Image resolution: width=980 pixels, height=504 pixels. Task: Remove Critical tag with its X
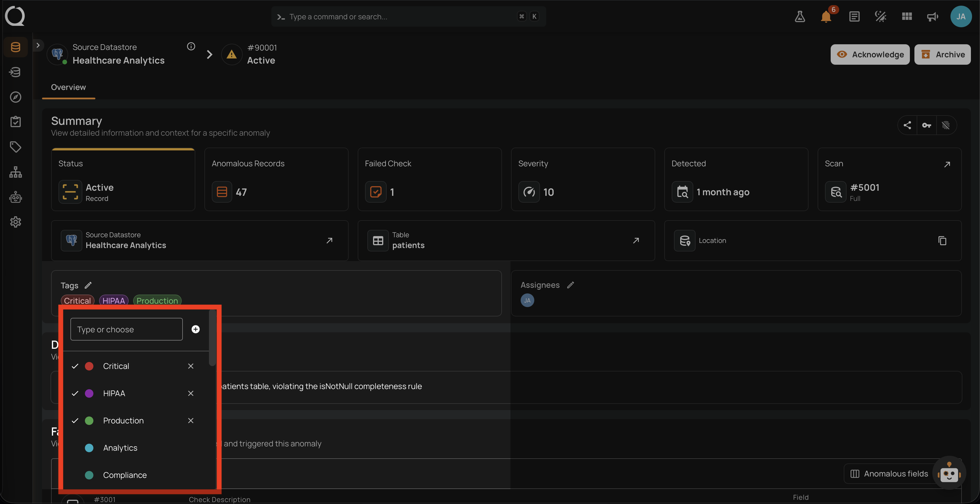[190, 366]
